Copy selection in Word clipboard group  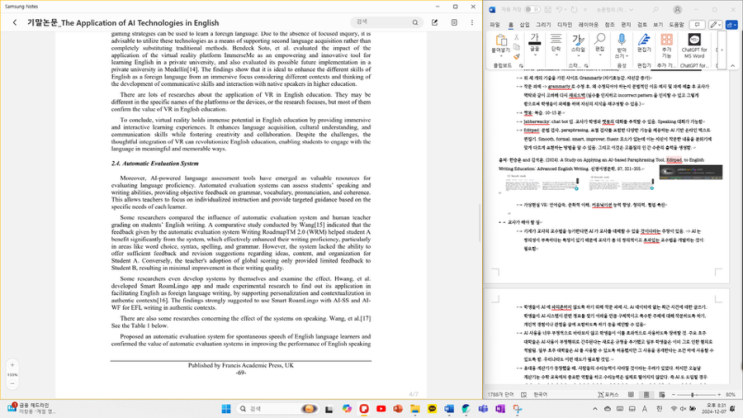(516, 47)
